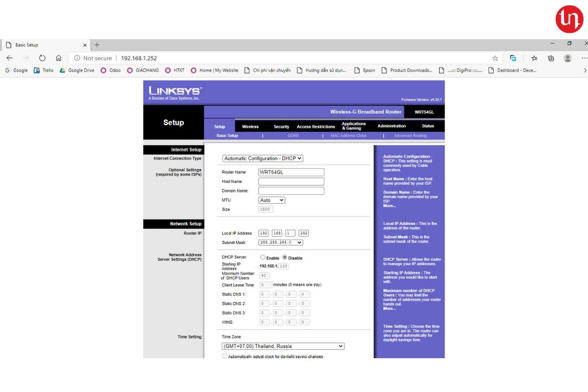Open a new browser tab with plus
The image size is (588, 392).
(x=97, y=45)
